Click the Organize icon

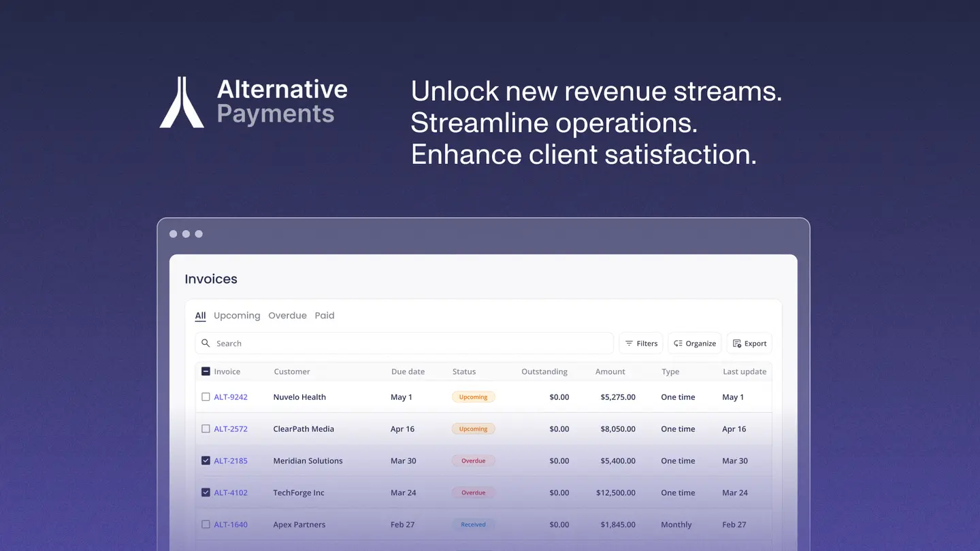click(x=678, y=344)
